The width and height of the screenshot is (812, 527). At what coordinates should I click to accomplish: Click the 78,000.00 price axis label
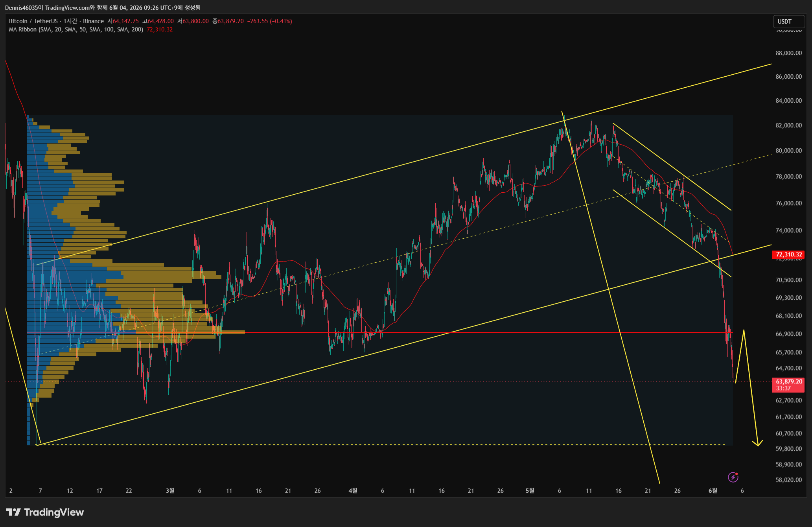point(788,177)
